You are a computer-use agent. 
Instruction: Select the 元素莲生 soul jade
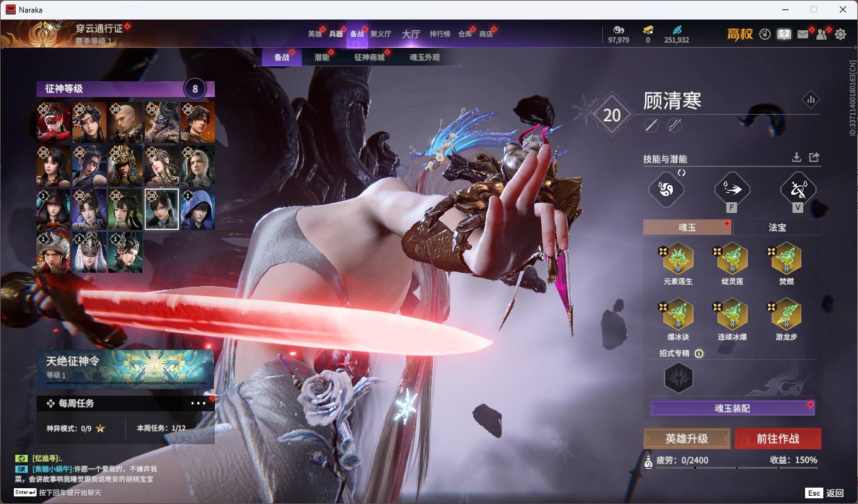click(x=678, y=259)
